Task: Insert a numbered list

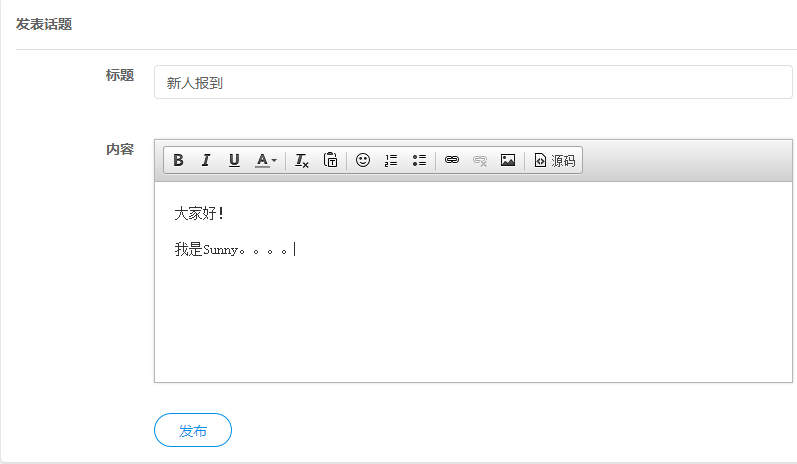Action: pos(391,160)
